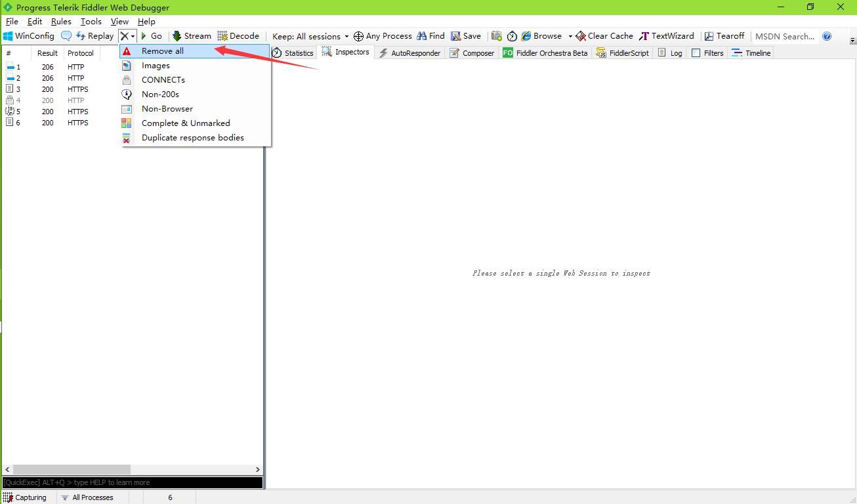Choose CONNECTs in the remove menu

pyautogui.click(x=195, y=80)
